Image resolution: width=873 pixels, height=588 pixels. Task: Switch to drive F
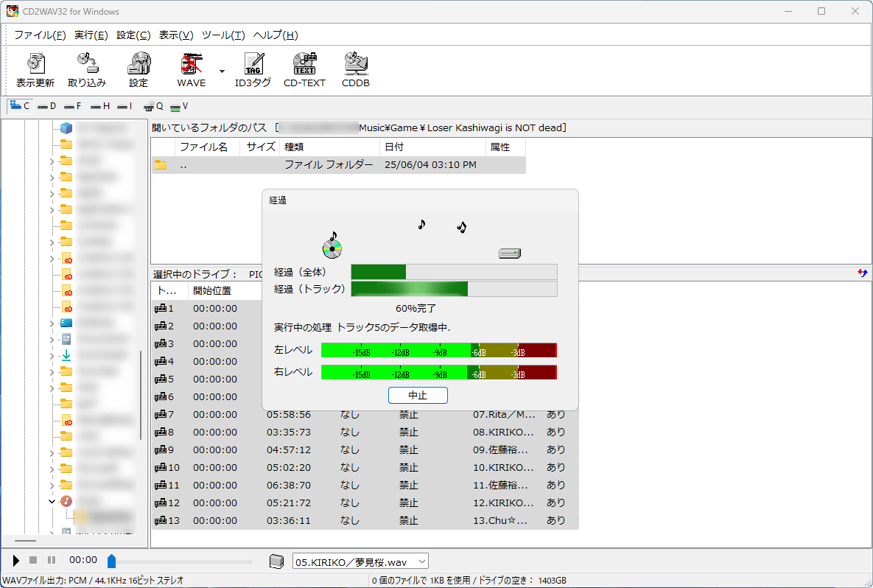[x=72, y=106]
